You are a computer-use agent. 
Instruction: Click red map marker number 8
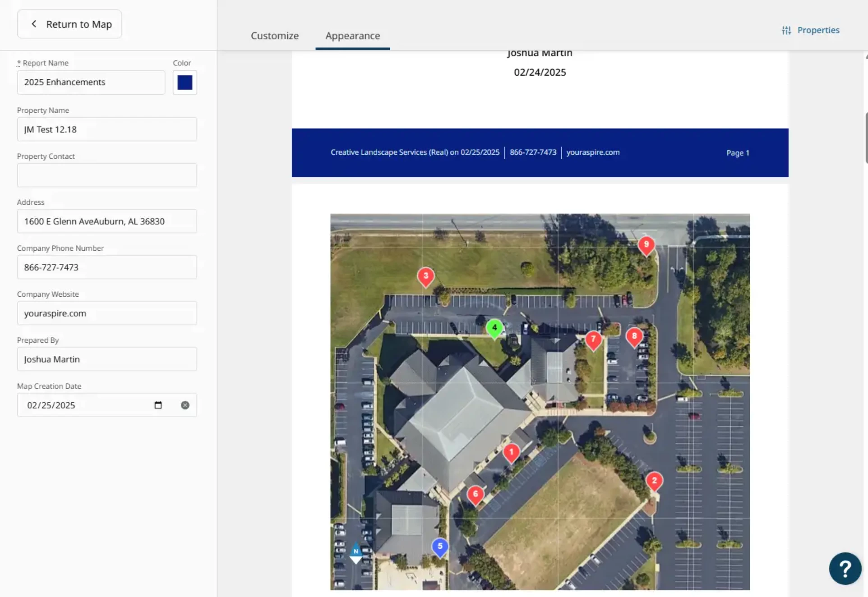[x=634, y=336]
